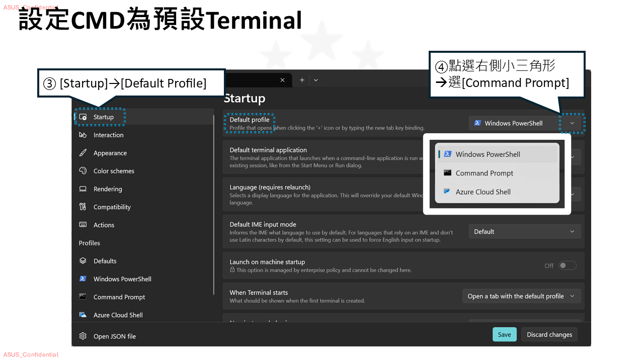Click the Azure Cloud Shell profile icon in sidebar
This screenshot has height=362, width=644.
(x=83, y=315)
